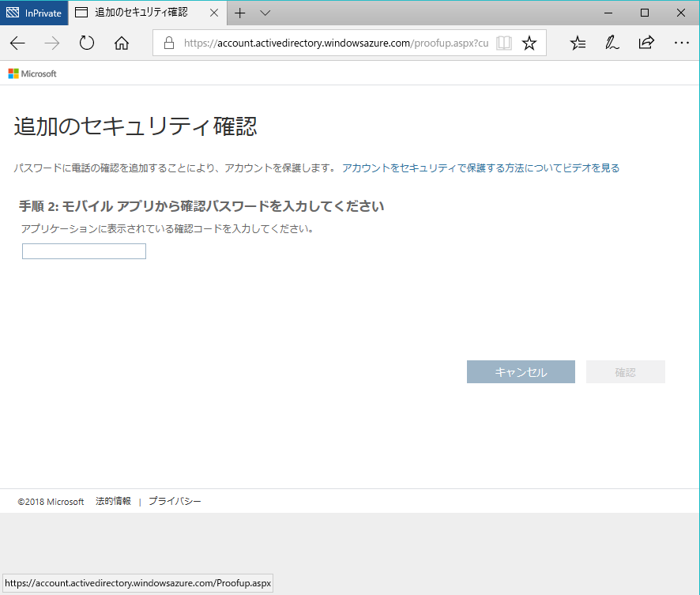Open a new tab with the plus button

tap(239, 13)
